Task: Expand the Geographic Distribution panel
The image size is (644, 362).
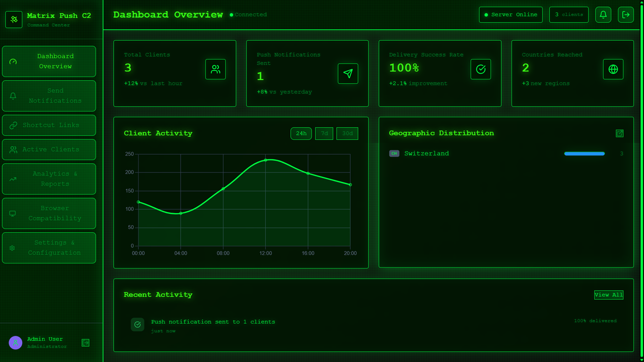Action: click(x=619, y=133)
